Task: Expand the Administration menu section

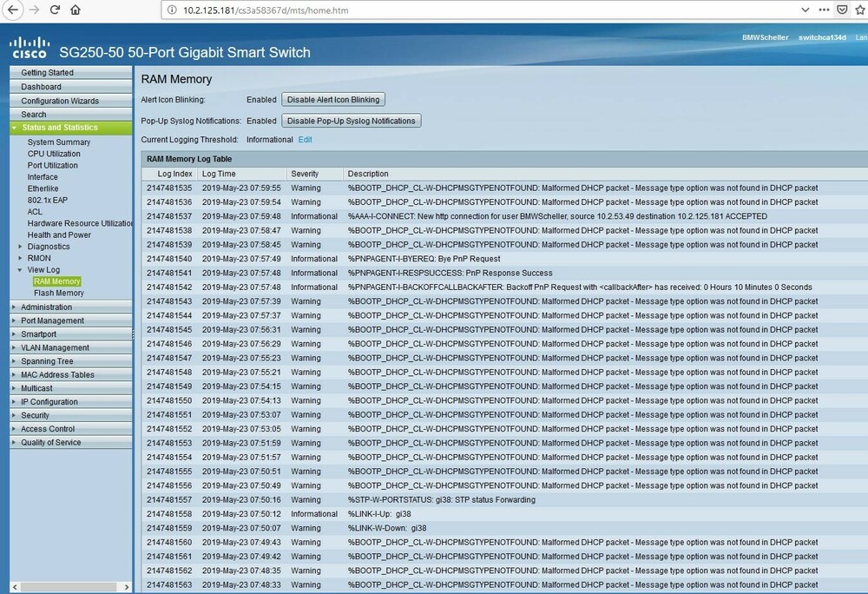Action: tap(14, 307)
